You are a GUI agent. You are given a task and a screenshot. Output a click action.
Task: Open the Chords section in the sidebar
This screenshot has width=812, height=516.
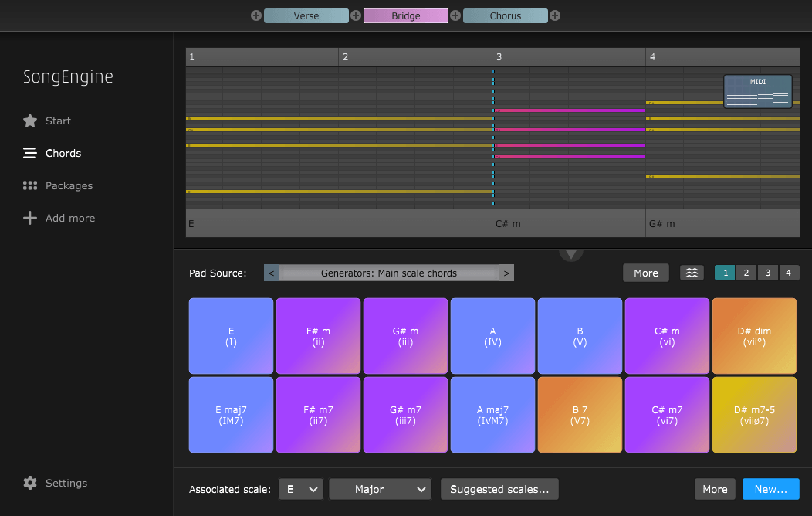[x=62, y=153]
